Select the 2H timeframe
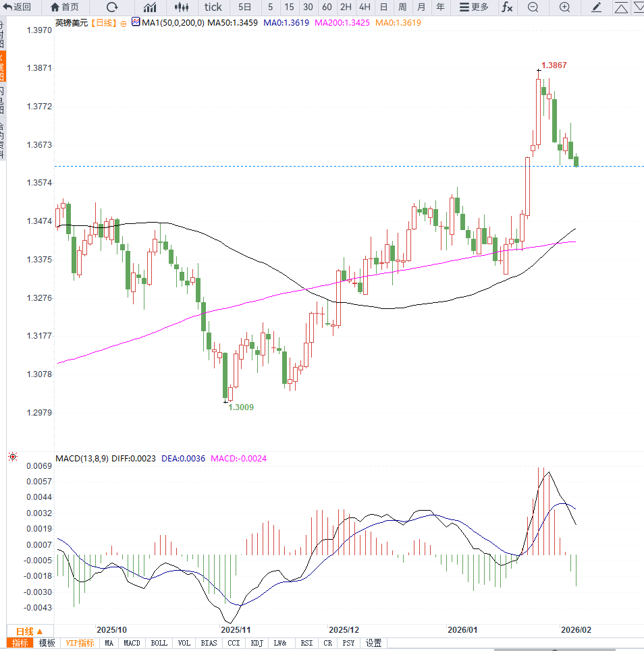 pyautogui.click(x=346, y=7)
